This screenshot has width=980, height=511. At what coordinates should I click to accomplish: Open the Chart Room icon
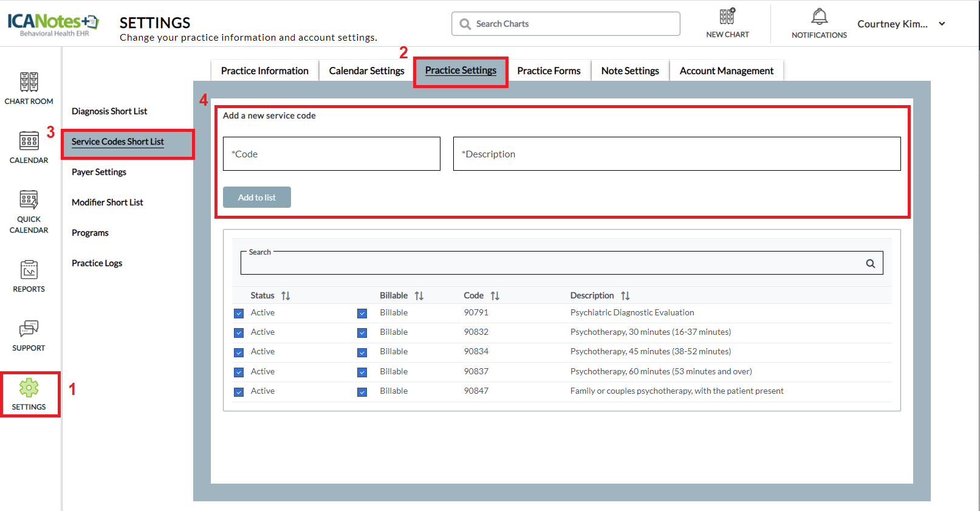click(x=29, y=82)
